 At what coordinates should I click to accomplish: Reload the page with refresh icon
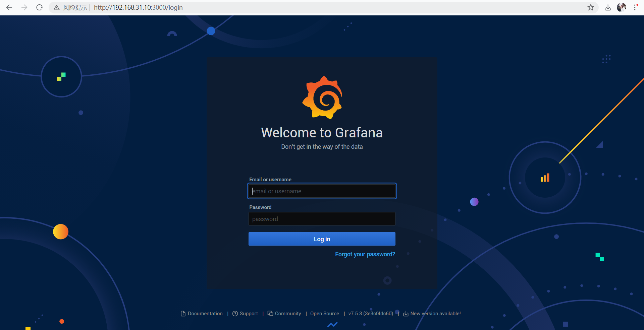[x=40, y=7]
